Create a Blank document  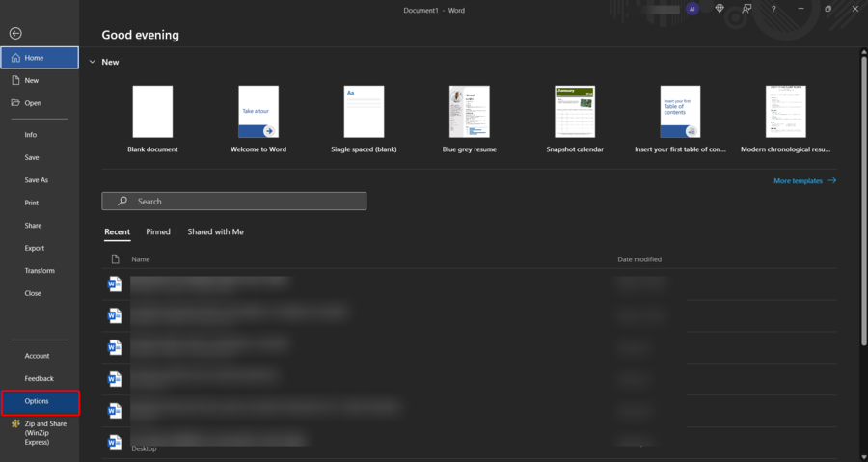click(x=152, y=119)
